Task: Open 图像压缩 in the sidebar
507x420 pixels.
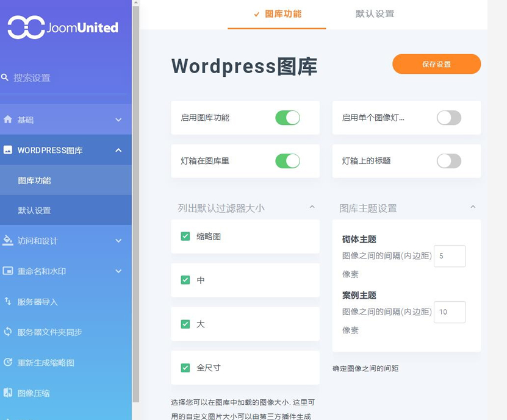Action: [x=34, y=393]
